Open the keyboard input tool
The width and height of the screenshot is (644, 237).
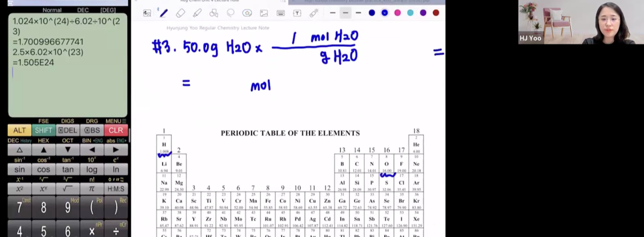pos(281,13)
